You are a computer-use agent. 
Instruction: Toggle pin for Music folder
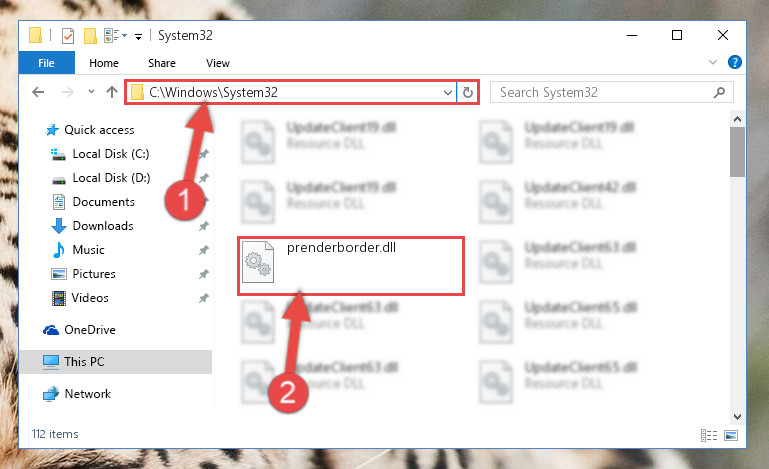pos(204,250)
